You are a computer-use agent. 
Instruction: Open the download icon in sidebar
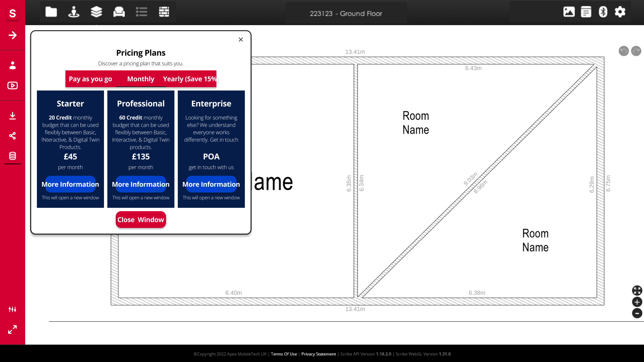[x=12, y=116]
